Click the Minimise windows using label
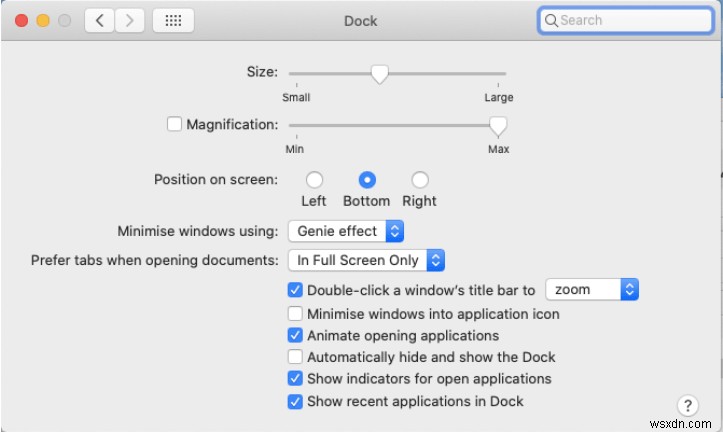Image resolution: width=723 pixels, height=434 pixels. [198, 231]
